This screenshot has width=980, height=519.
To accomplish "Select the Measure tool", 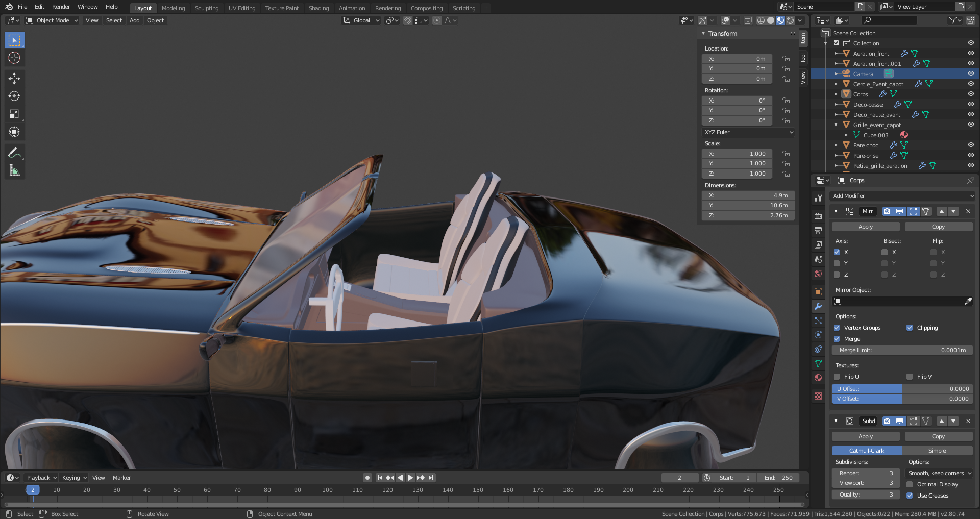I will click(14, 171).
